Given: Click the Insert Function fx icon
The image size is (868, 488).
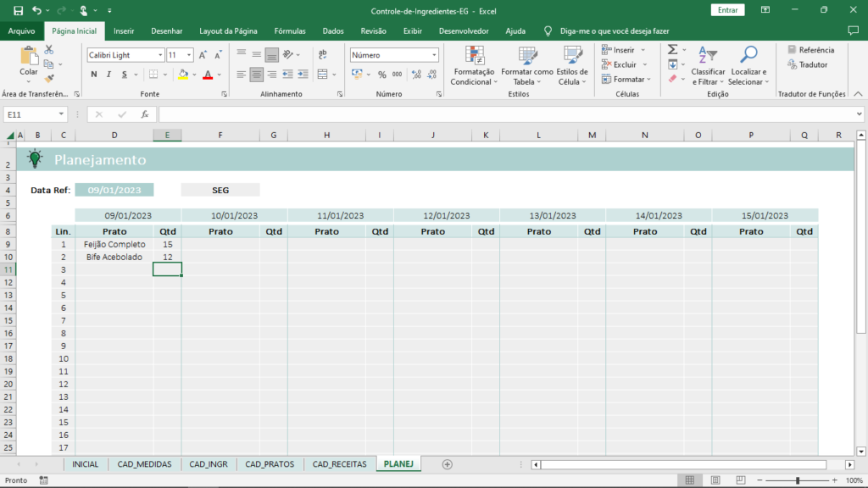Looking at the screenshot, I should tap(145, 114).
